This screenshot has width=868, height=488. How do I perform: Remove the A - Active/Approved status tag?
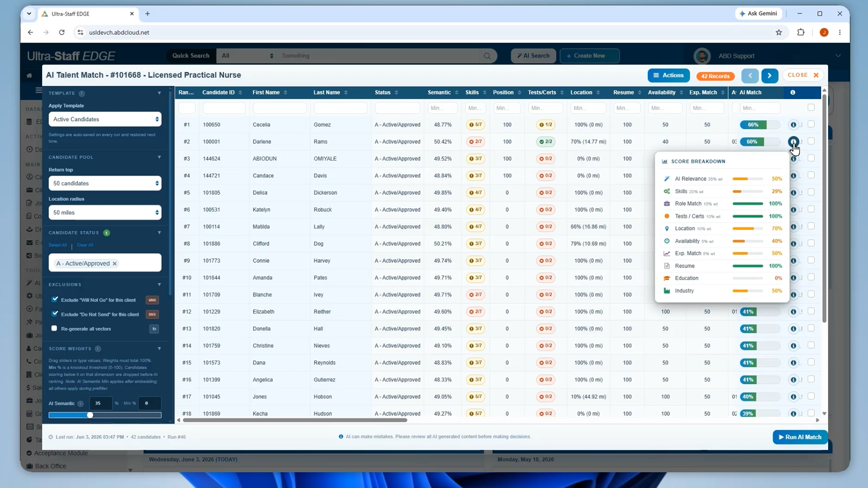coord(115,263)
